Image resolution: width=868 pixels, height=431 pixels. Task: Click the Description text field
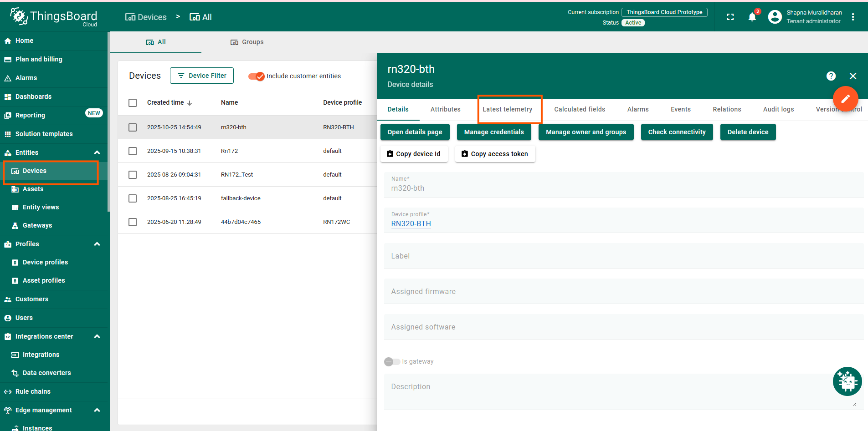620,391
